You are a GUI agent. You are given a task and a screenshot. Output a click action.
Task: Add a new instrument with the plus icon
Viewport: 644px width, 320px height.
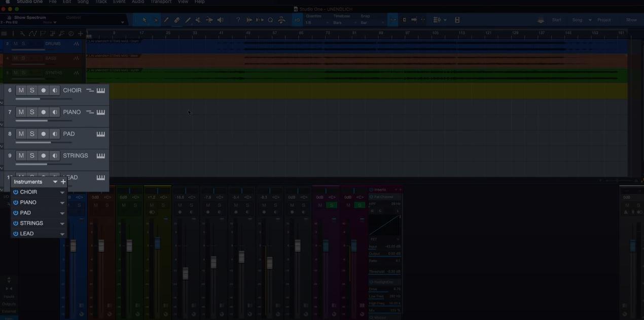63,182
